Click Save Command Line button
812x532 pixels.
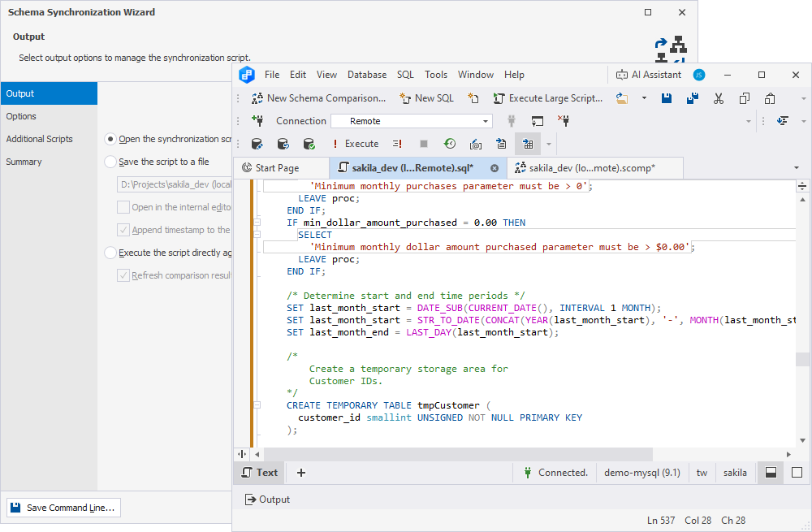pyautogui.click(x=63, y=507)
